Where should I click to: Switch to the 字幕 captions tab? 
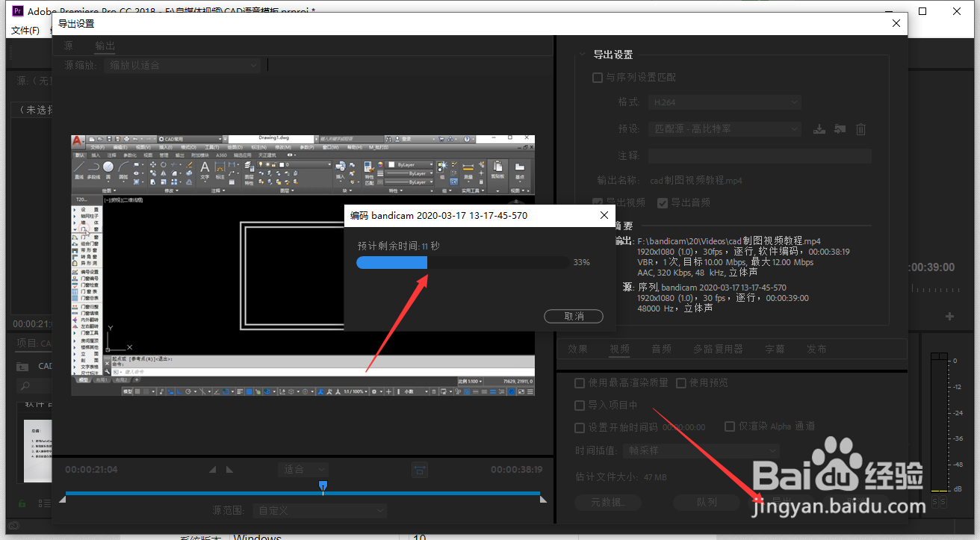775,349
